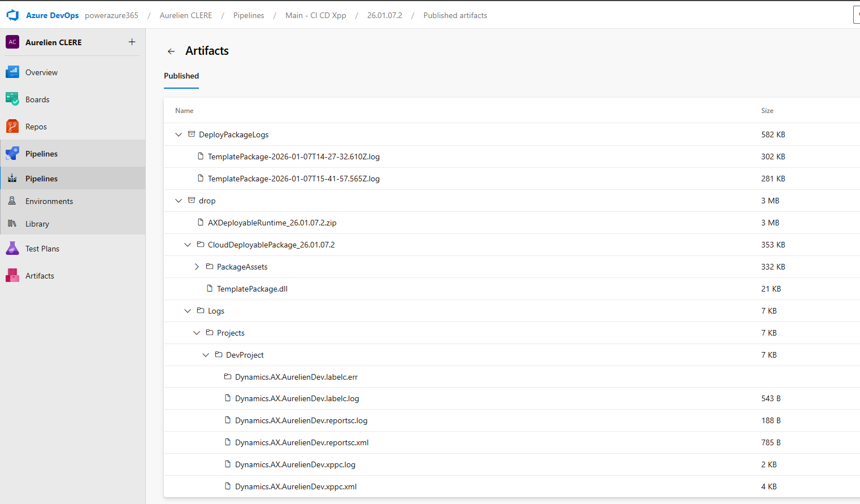Click the 785 B size value
The height and width of the screenshot is (504, 860).
pos(771,442)
